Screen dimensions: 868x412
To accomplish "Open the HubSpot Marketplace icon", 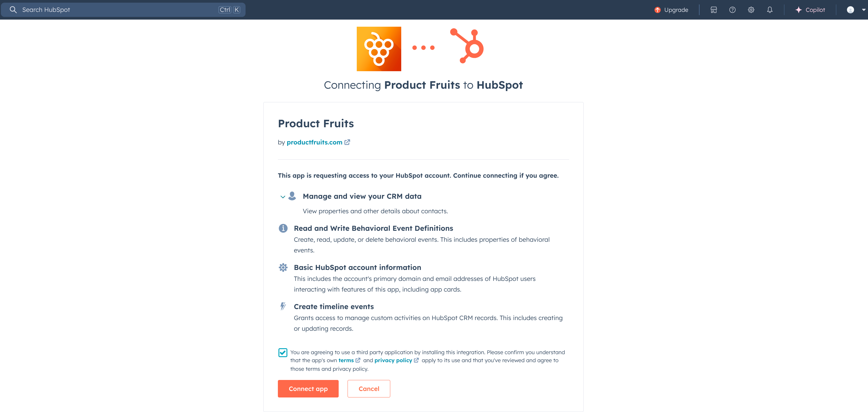I will point(713,10).
